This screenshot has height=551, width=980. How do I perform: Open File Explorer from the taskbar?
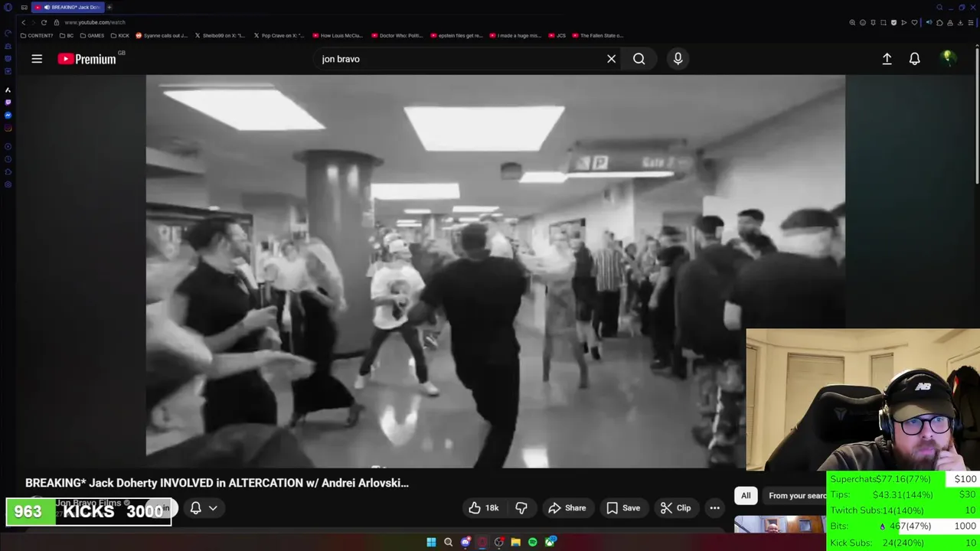coord(516,542)
